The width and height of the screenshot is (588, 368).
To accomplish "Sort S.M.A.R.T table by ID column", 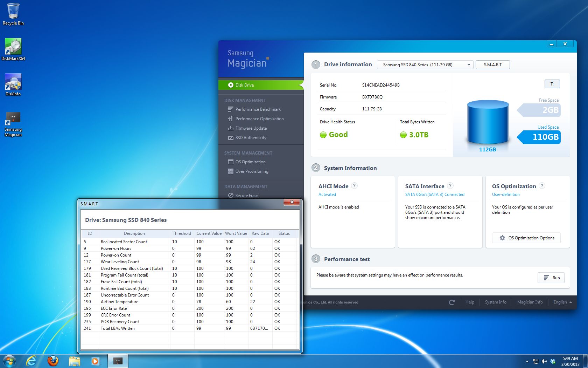I will click(90, 233).
